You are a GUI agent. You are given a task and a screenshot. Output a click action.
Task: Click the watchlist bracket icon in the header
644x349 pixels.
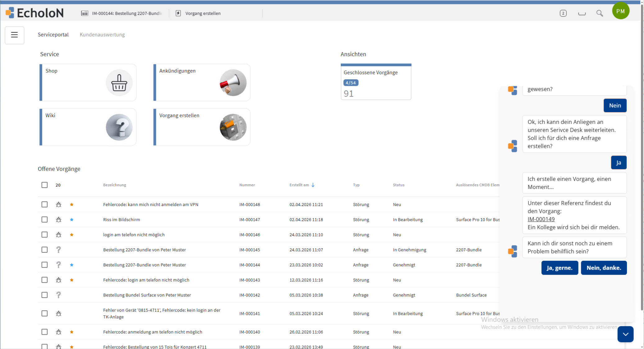tap(582, 13)
